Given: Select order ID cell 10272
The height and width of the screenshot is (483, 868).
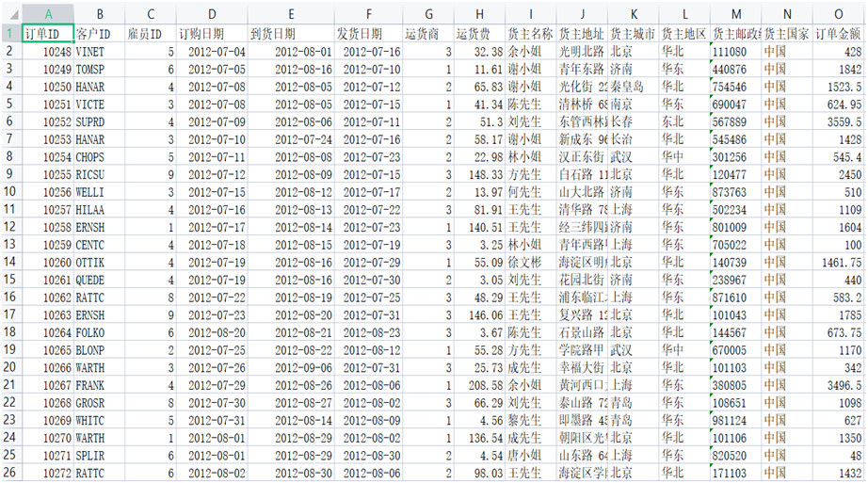Looking at the screenshot, I should coord(48,473).
